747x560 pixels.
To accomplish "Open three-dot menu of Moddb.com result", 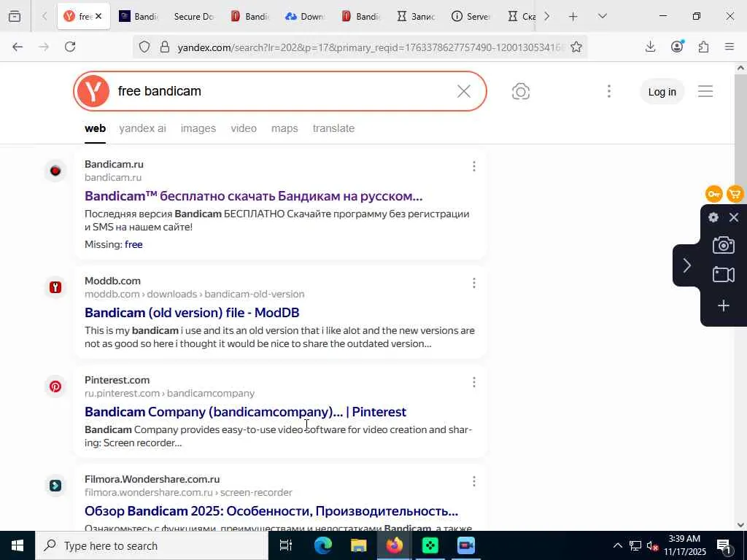I will click(x=473, y=284).
